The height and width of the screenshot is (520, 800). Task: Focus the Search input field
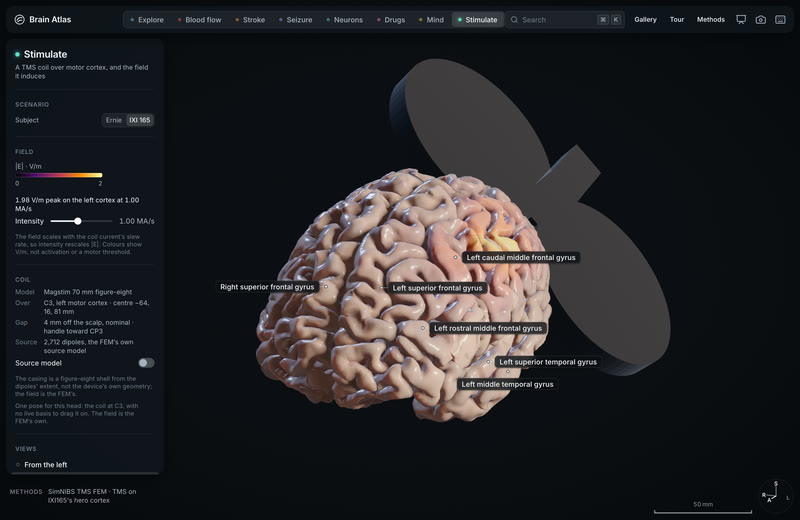point(565,20)
